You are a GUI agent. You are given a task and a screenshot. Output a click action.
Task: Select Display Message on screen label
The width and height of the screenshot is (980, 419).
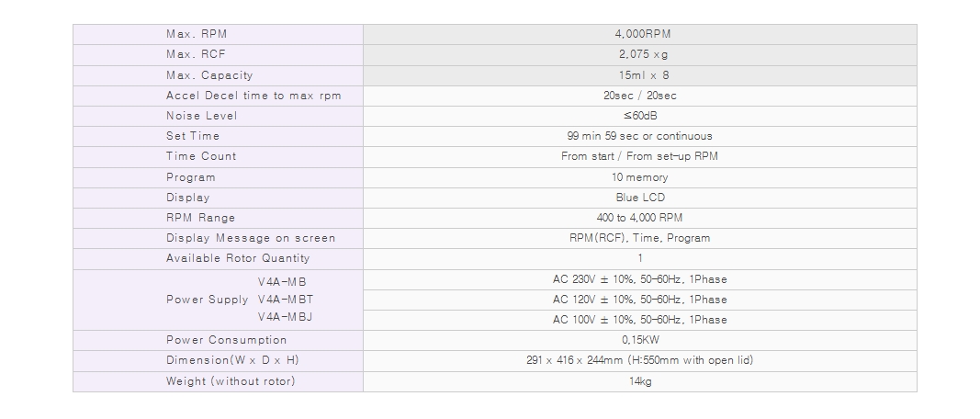[251, 238]
